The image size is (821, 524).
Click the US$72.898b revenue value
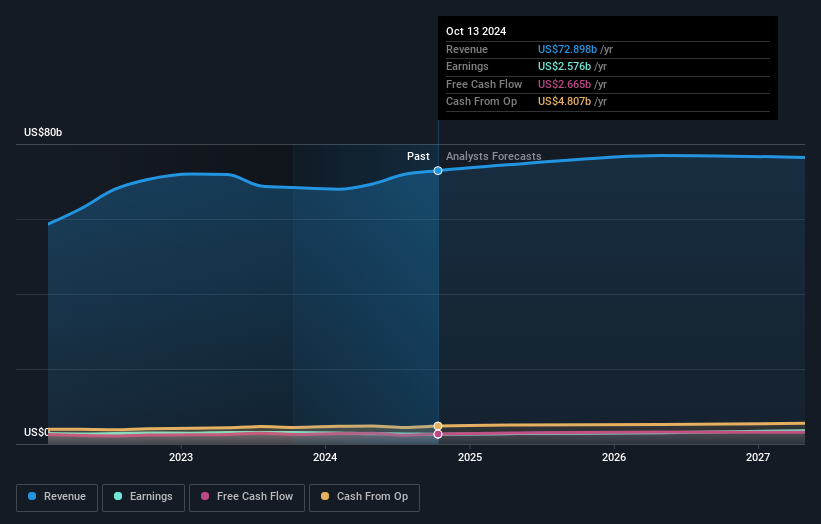tap(567, 49)
